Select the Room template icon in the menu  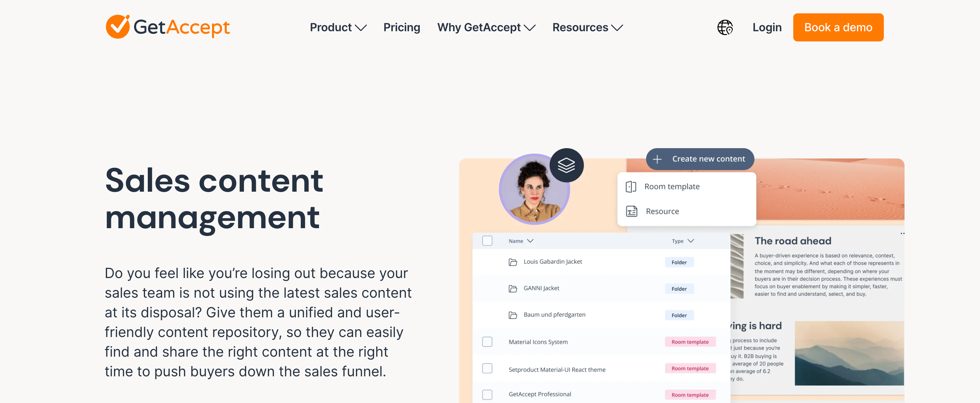(x=631, y=186)
